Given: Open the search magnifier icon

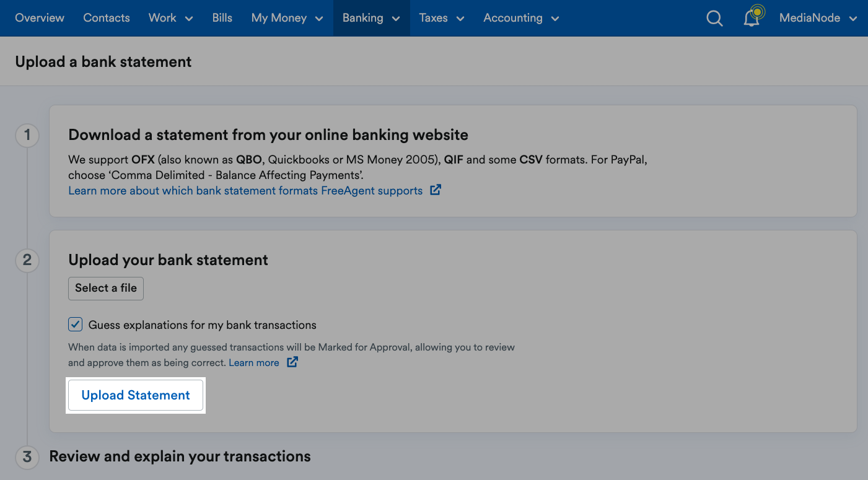Looking at the screenshot, I should (714, 19).
